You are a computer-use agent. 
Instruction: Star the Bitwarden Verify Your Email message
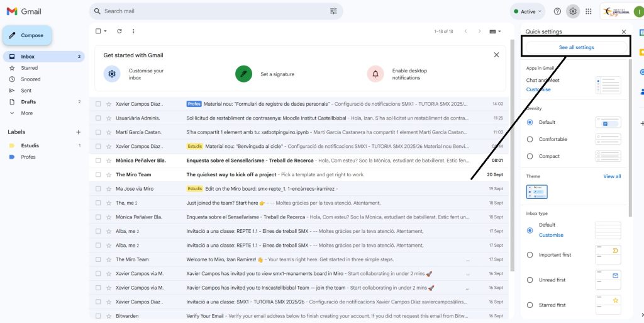tap(109, 316)
